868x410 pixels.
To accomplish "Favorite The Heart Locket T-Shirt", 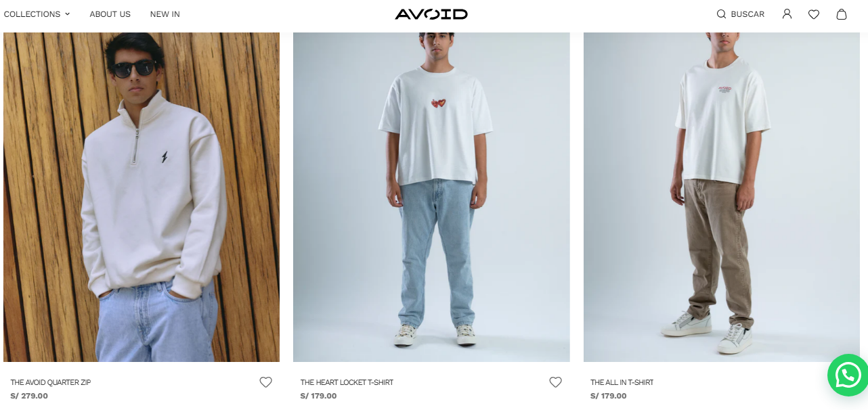I will [556, 382].
